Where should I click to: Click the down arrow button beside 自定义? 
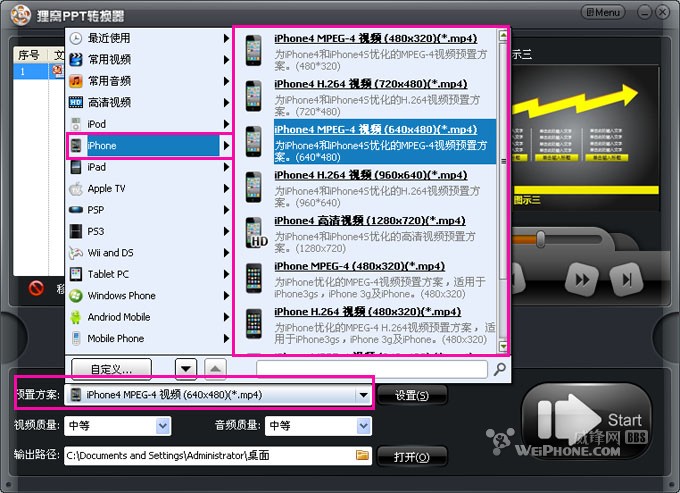[186, 369]
